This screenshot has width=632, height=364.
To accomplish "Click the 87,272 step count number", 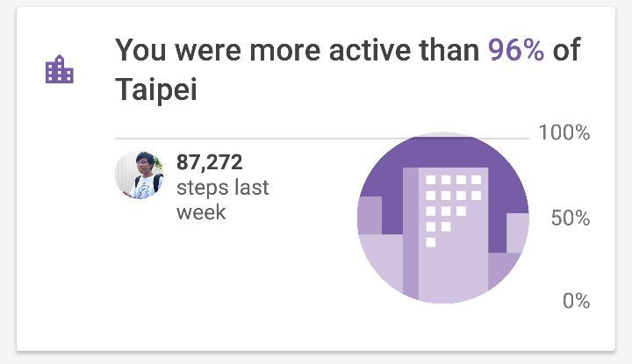I will coord(210,162).
